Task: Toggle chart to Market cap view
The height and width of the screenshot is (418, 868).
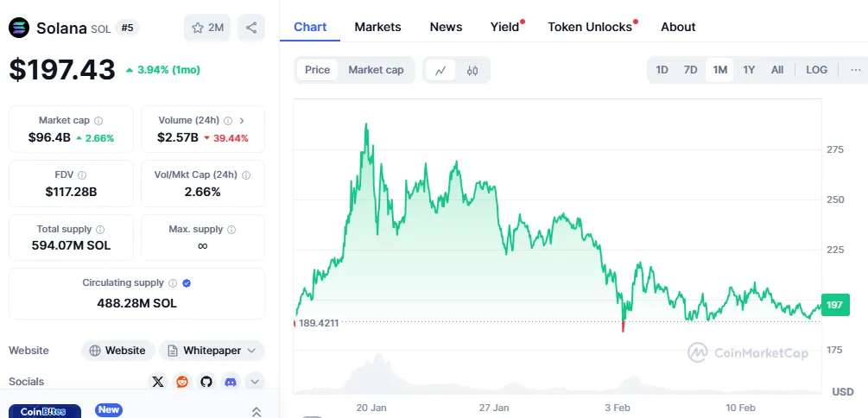Action: point(376,70)
